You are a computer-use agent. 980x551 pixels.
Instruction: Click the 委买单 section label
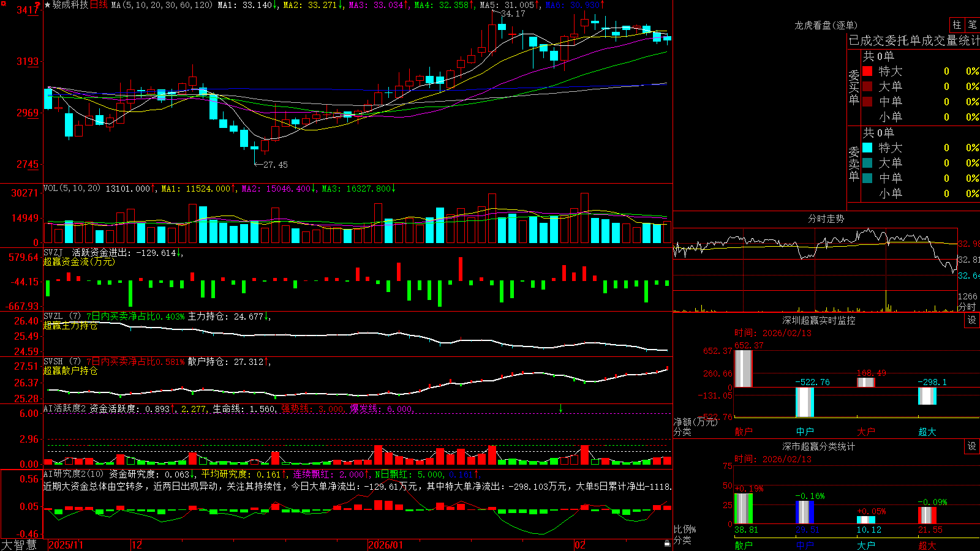click(x=854, y=87)
